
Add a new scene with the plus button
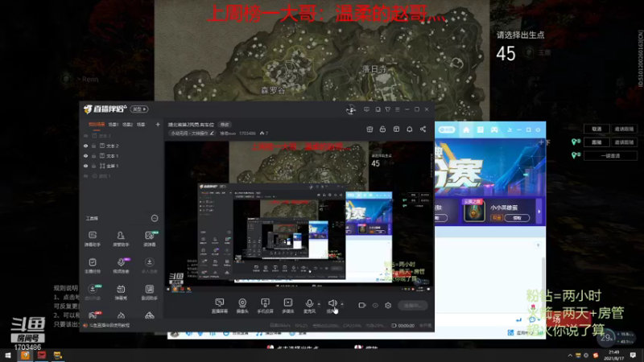pyautogui.click(x=158, y=125)
